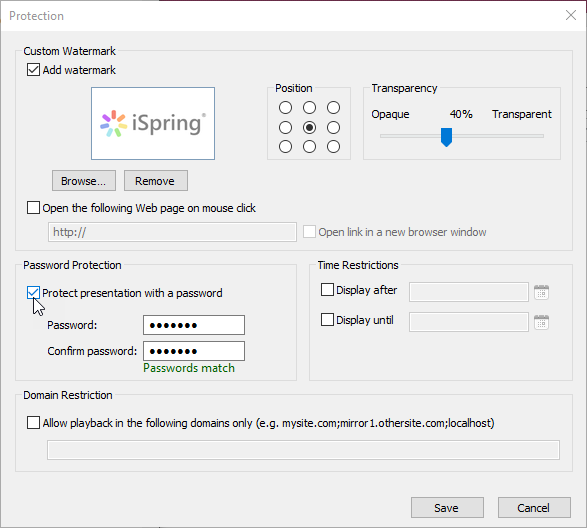Enable Allow playback in the following domains only
The width and height of the screenshot is (587, 528).
tap(33, 423)
